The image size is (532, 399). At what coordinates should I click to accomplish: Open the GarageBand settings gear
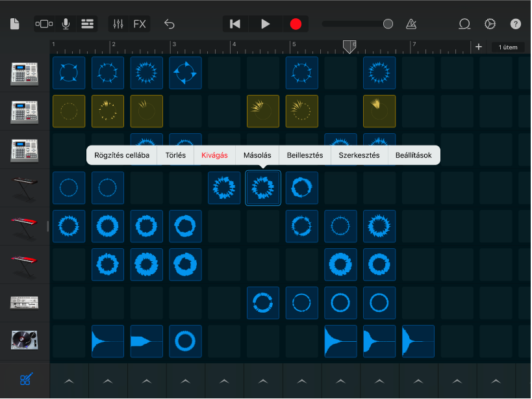click(490, 23)
